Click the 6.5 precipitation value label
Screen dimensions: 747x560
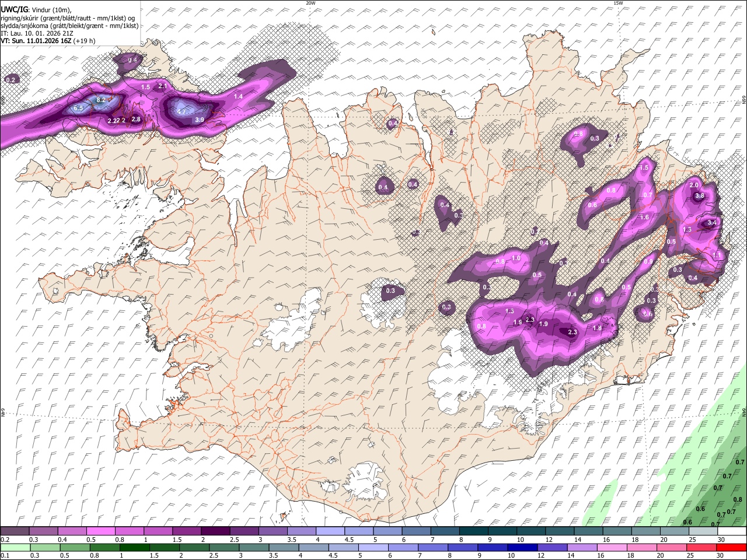[78, 108]
